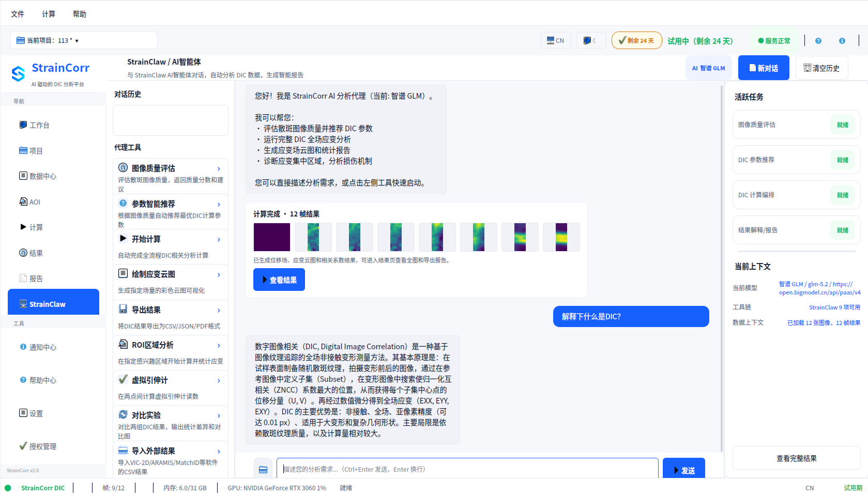Open the 当前项目 113 project dropdown

84,40
